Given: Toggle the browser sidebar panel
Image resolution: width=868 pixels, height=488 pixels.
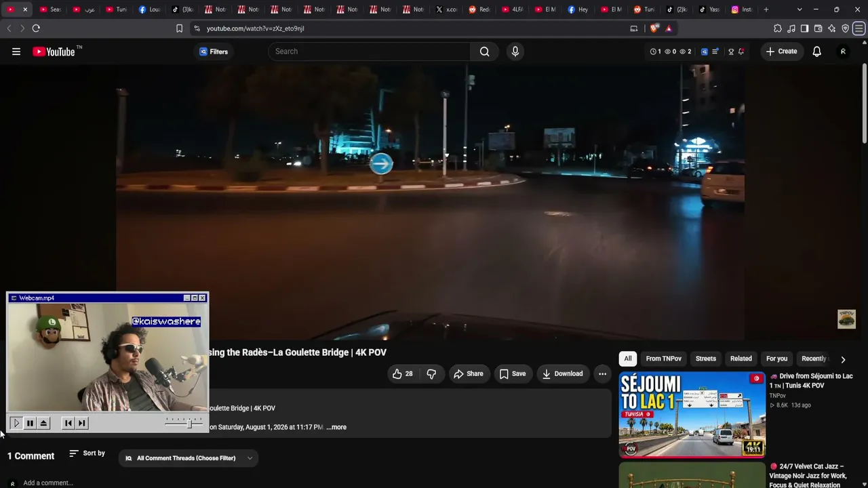Looking at the screenshot, I should click(x=804, y=28).
